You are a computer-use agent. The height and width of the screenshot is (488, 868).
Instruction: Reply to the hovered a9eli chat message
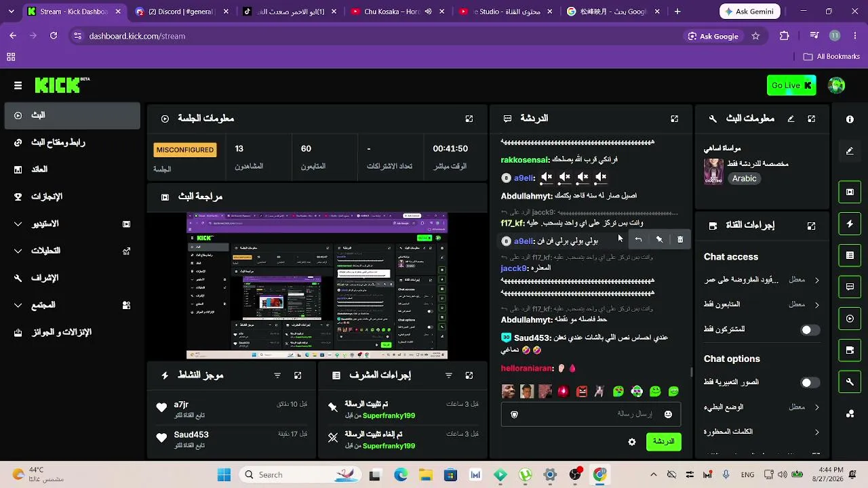[638, 239]
